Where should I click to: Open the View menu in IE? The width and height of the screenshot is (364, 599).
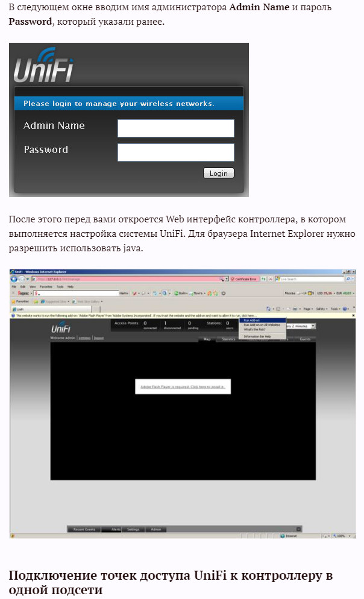(33, 286)
